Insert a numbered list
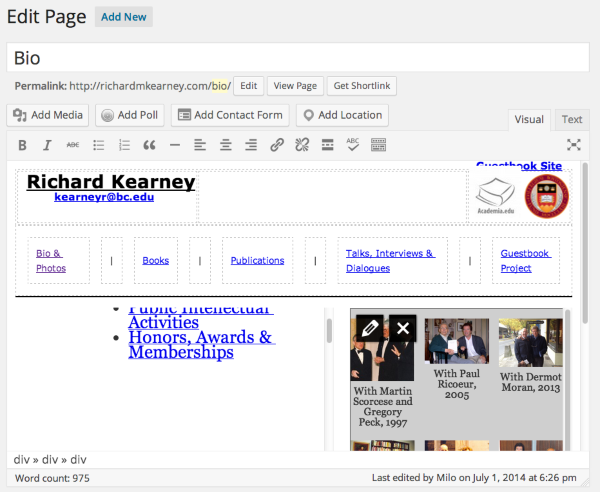This screenshot has height=492, width=600. tap(124, 145)
